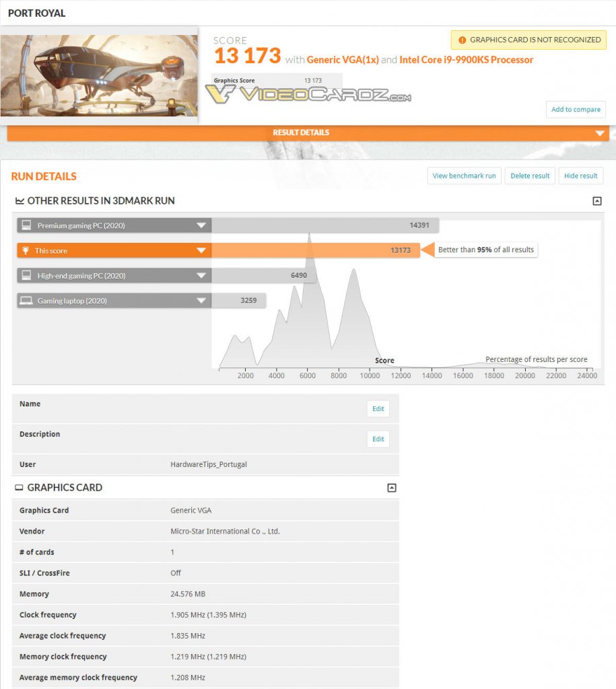
Task: Click the Port Royal benchmark thumbnail image
Action: [x=99, y=75]
